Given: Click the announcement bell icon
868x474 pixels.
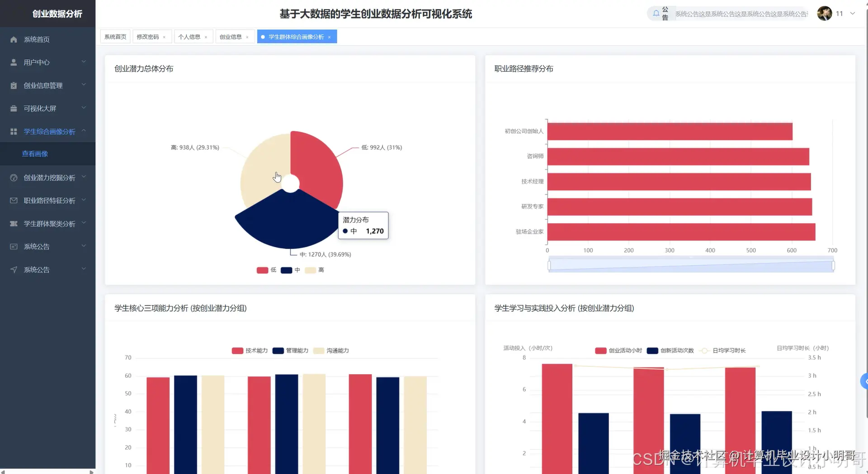Looking at the screenshot, I should tap(656, 14).
